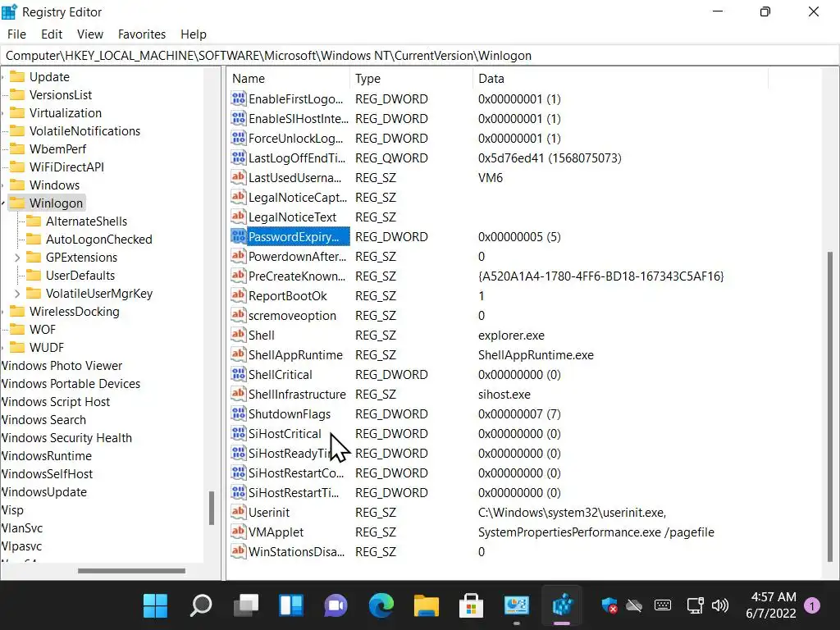Select the WiFiDirectAPI key
The width and height of the screenshot is (840, 630).
pos(67,167)
